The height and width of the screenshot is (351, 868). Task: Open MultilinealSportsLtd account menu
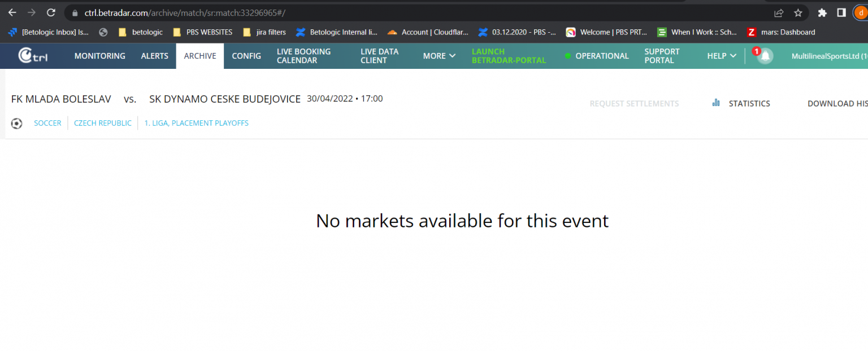828,56
